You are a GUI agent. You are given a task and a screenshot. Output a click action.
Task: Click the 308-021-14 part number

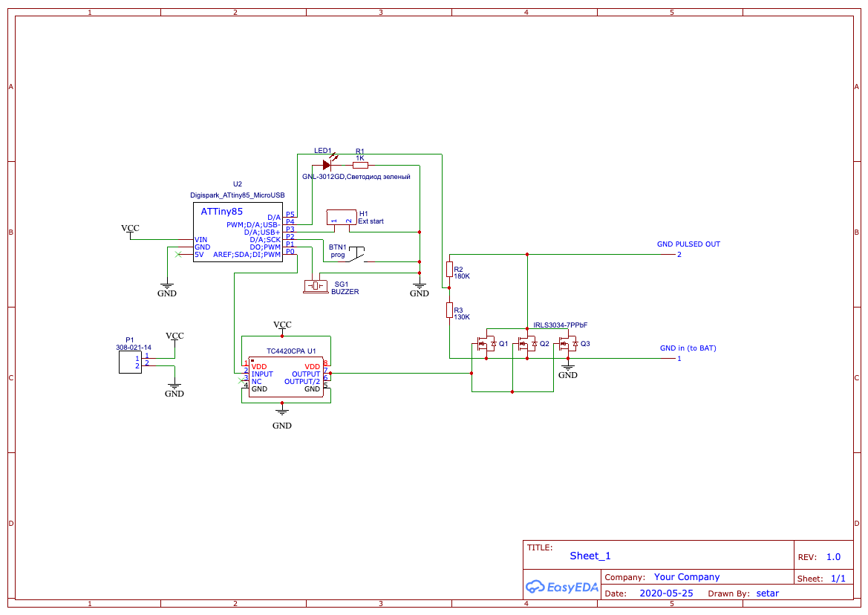pyautogui.click(x=134, y=348)
